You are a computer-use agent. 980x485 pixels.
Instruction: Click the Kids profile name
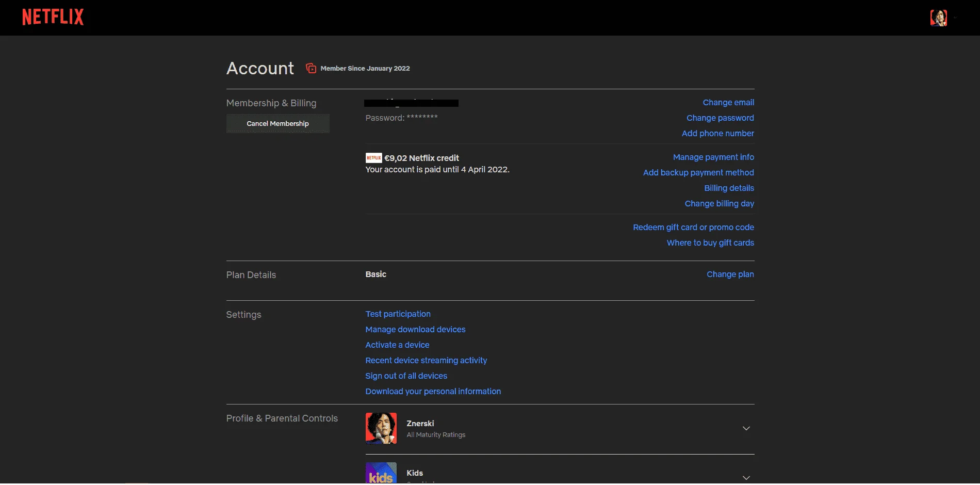(x=414, y=473)
